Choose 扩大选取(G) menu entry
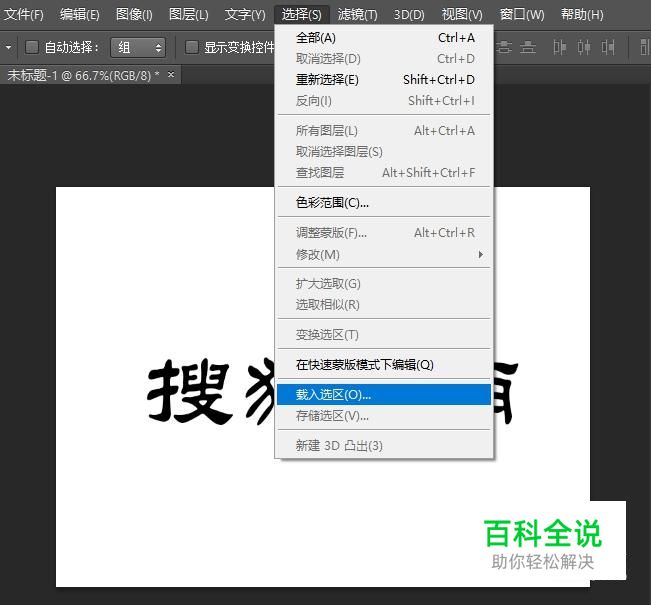 coord(384,284)
